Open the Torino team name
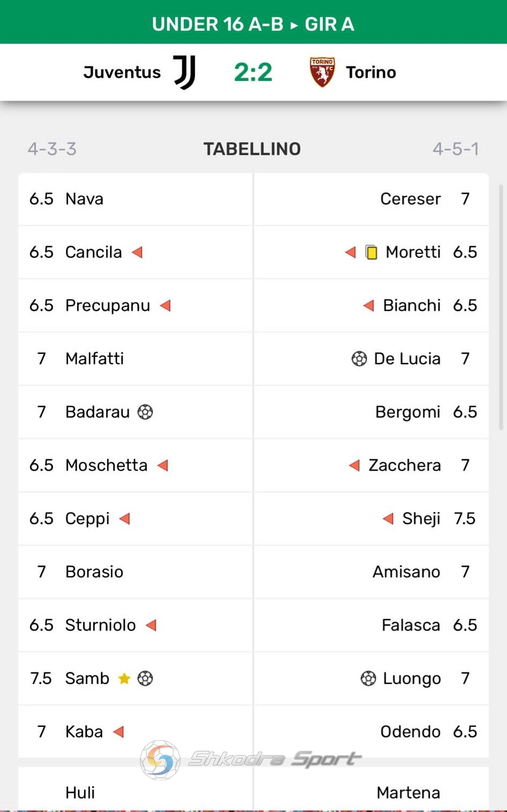This screenshot has width=507, height=812. click(371, 72)
